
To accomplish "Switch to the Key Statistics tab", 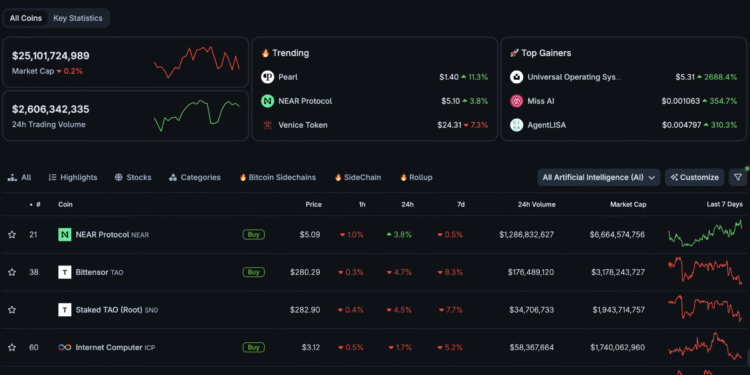I will pos(78,18).
